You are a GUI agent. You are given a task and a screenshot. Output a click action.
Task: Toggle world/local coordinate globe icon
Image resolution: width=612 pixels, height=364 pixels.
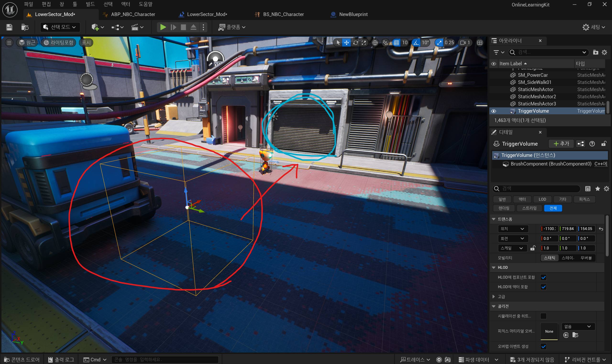[375, 43]
